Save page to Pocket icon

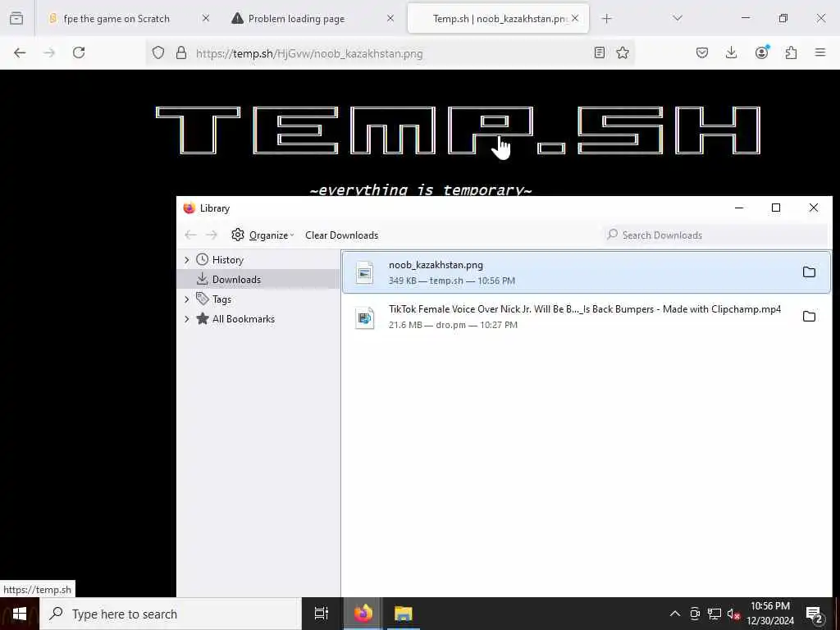pyautogui.click(x=702, y=52)
